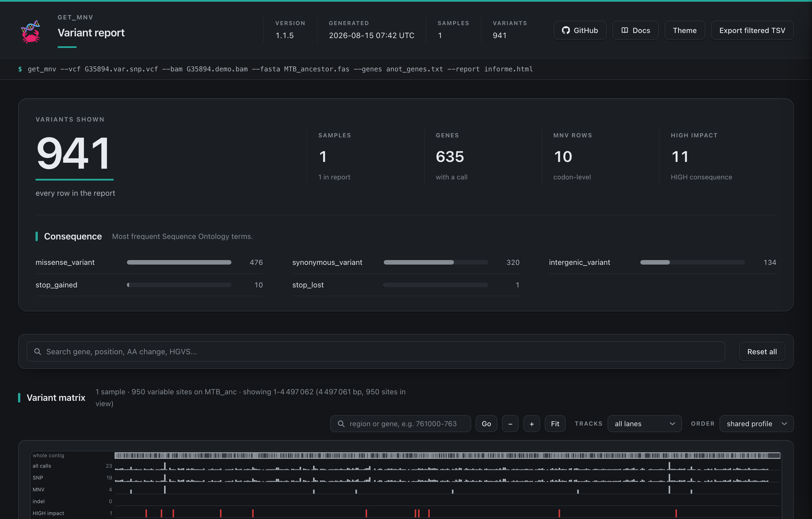
Task: Click the HIGH impact track label
Action: [x=48, y=513]
